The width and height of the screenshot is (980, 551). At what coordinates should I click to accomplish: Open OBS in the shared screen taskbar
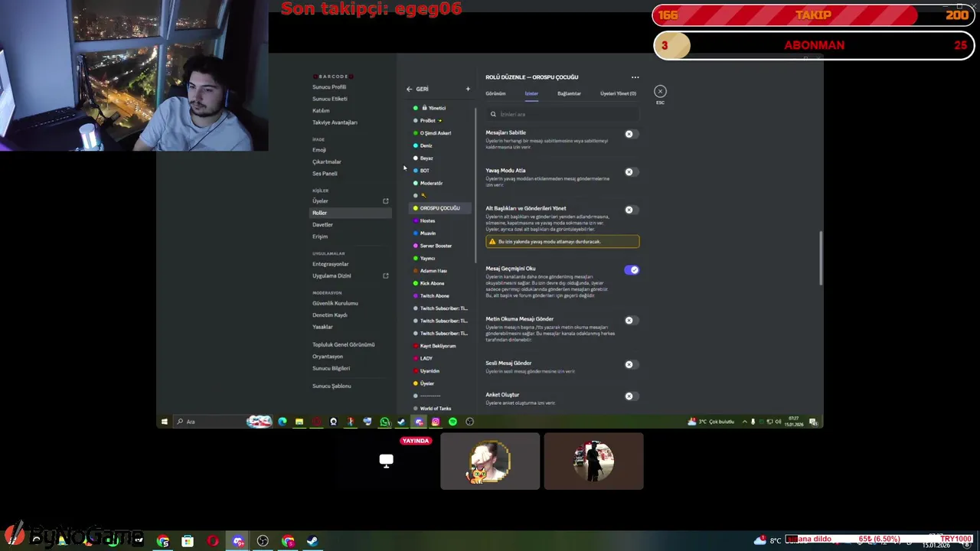click(x=469, y=422)
